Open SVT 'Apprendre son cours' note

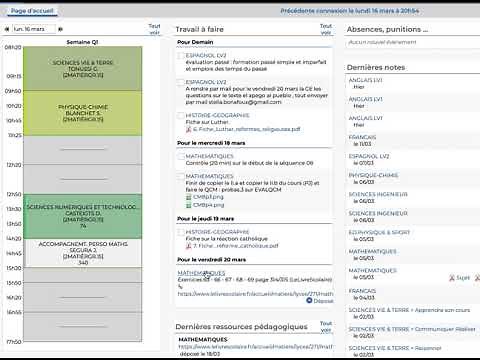[413, 313]
